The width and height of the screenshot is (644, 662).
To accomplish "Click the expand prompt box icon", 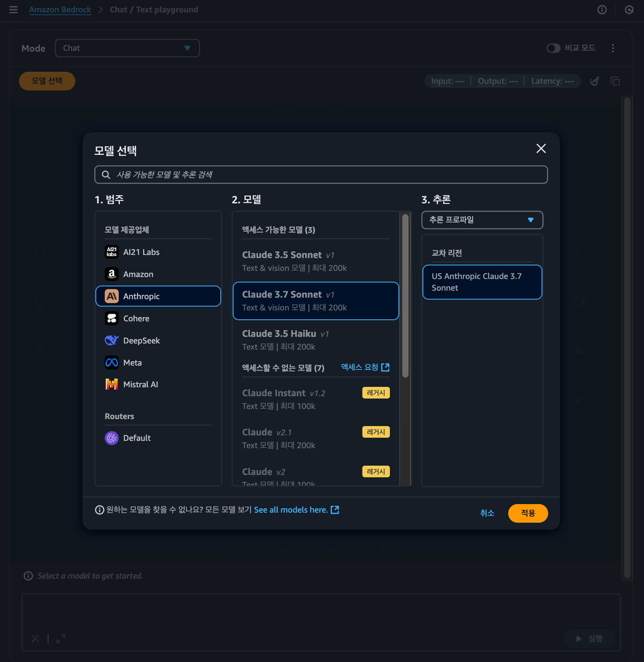I will (61, 639).
